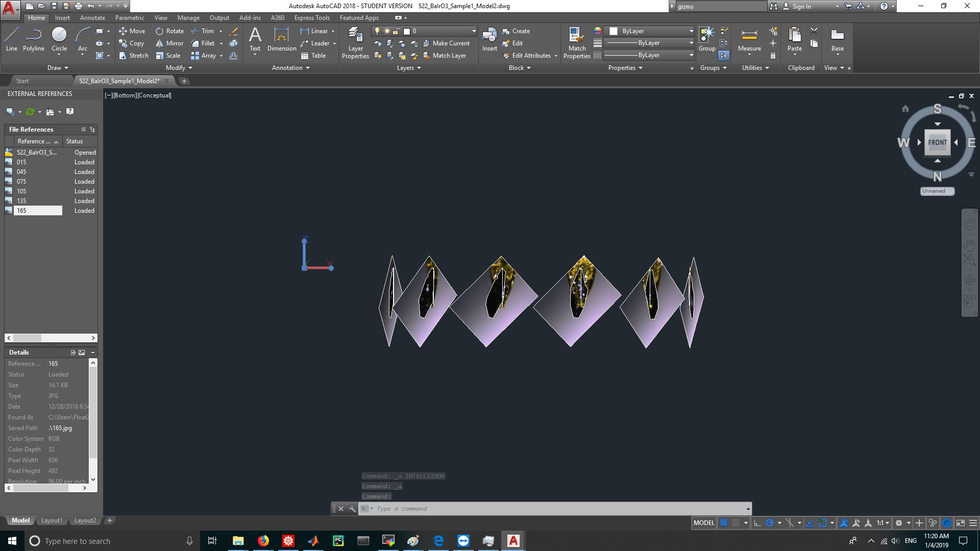The width and height of the screenshot is (980, 551).
Task: Expand the Annotation panel dropdown
Action: tap(291, 68)
